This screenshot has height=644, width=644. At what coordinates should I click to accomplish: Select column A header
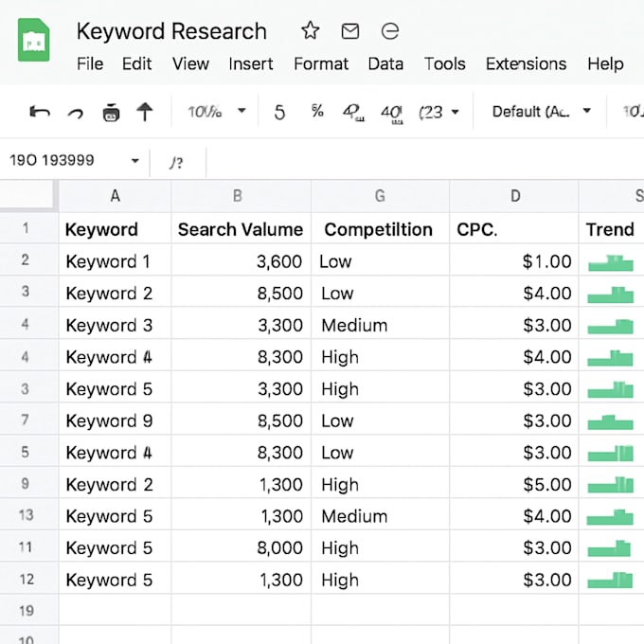click(x=115, y=196)
